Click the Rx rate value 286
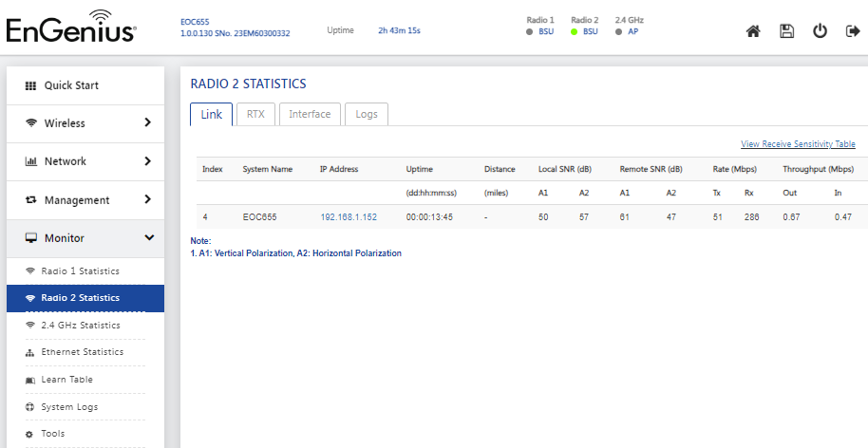Viewport: 868px width, 448px height. 752,217
